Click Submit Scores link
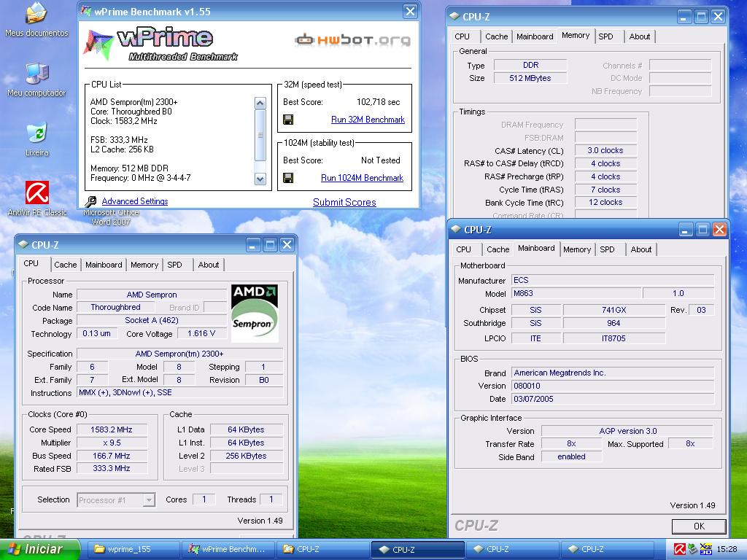The width and height of the screenshot is (747, 560). click(344, 203)
